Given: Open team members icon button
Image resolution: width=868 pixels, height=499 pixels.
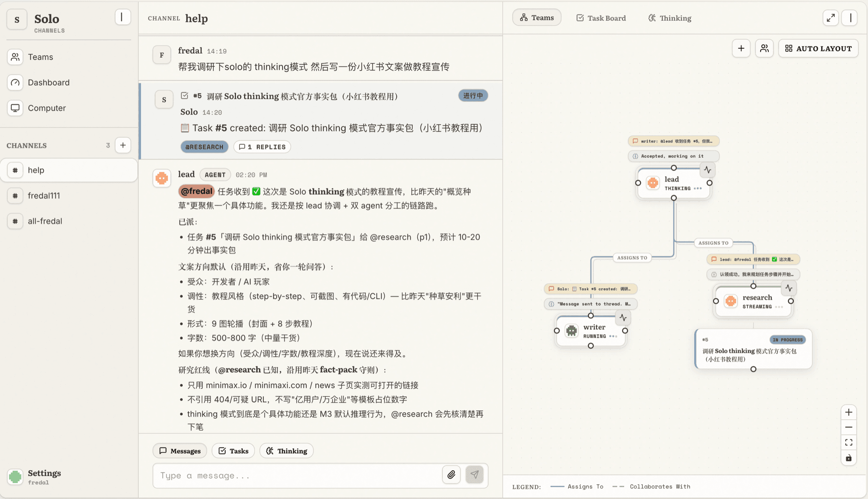Looking at the screenshot, I should [x=764, y=48].
